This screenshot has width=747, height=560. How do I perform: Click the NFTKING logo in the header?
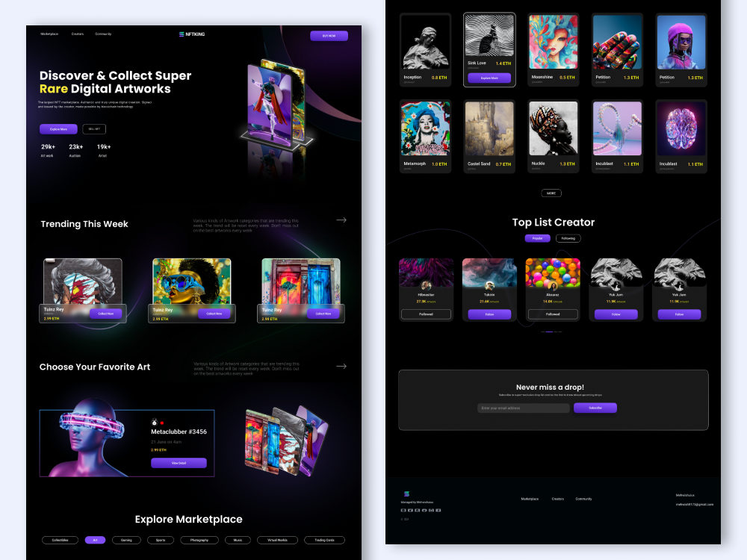click(191, 34)
